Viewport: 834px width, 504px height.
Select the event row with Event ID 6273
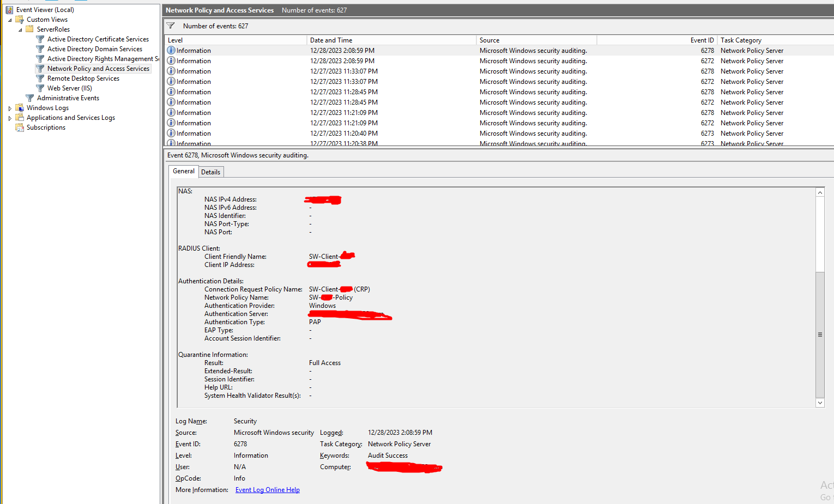pyautogui.click(x=382, y=133)
